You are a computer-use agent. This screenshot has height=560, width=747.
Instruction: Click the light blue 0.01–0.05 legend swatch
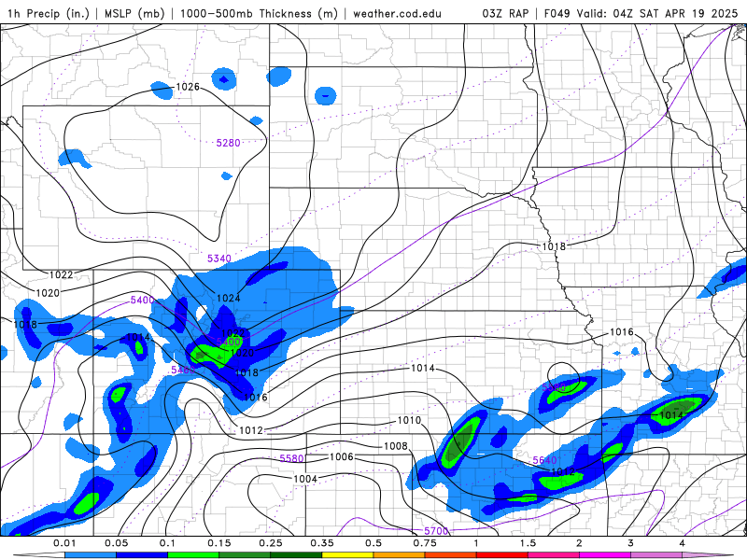tap(91, 555)
